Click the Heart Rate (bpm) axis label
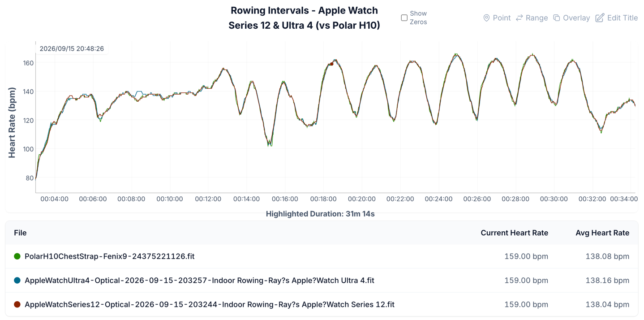Screen dimensions: 644x320 (12, 122)
